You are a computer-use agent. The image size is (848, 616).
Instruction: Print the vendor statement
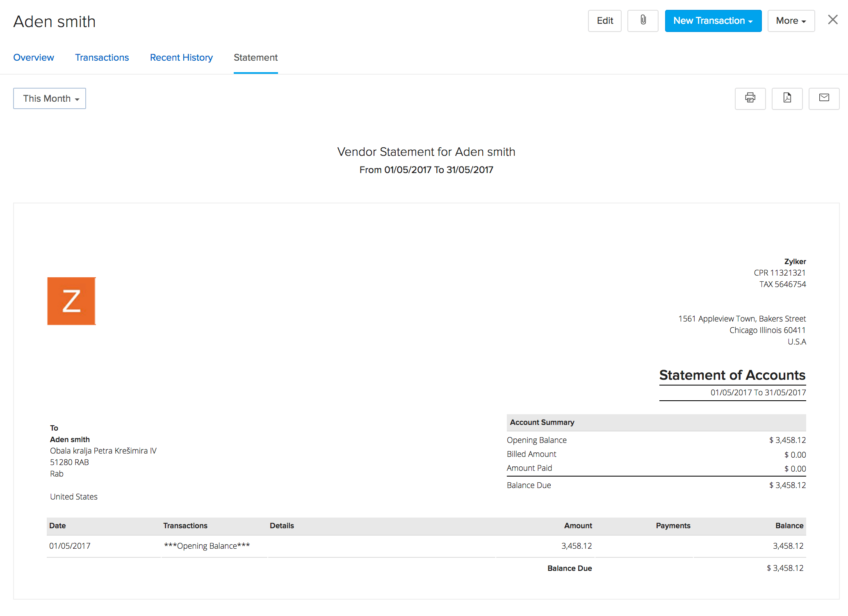click(750, 98)
